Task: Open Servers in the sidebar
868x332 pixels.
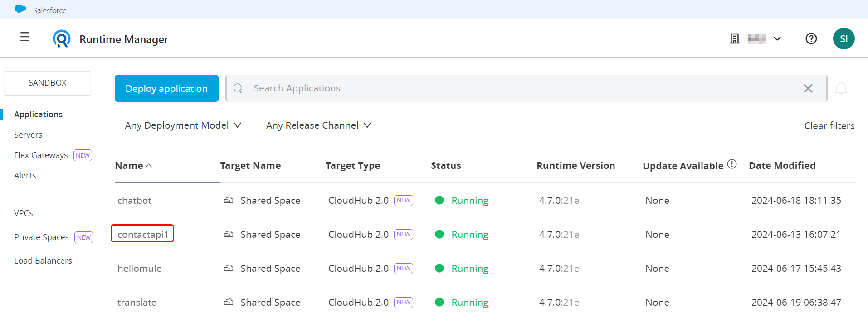Action: click(28, 135)
